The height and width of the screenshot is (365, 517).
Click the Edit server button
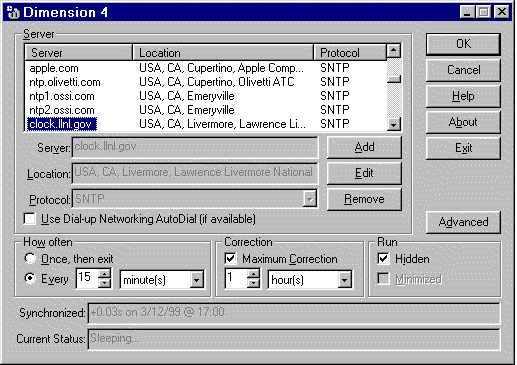364,173
